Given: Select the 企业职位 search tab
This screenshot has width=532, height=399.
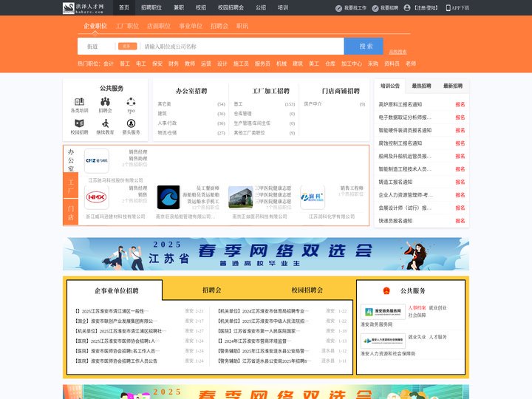Looking at the screenshot, I should click(x=95, y=26).
